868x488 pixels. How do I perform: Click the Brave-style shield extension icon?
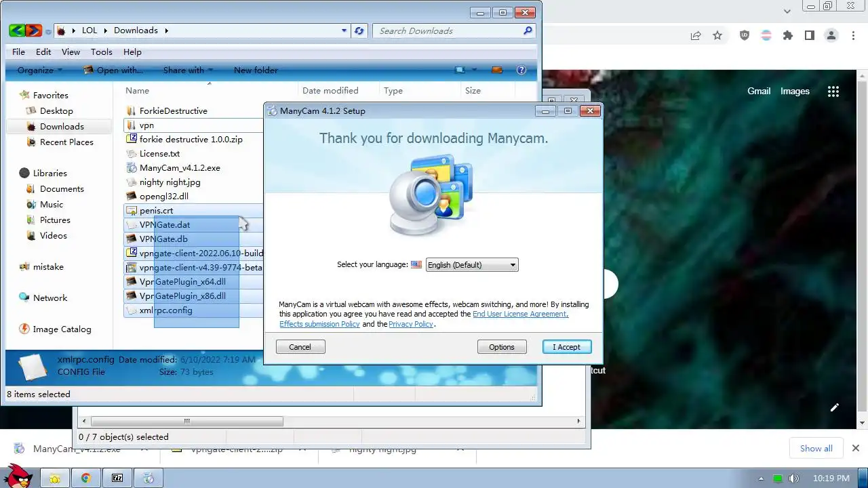pos(745,36)
